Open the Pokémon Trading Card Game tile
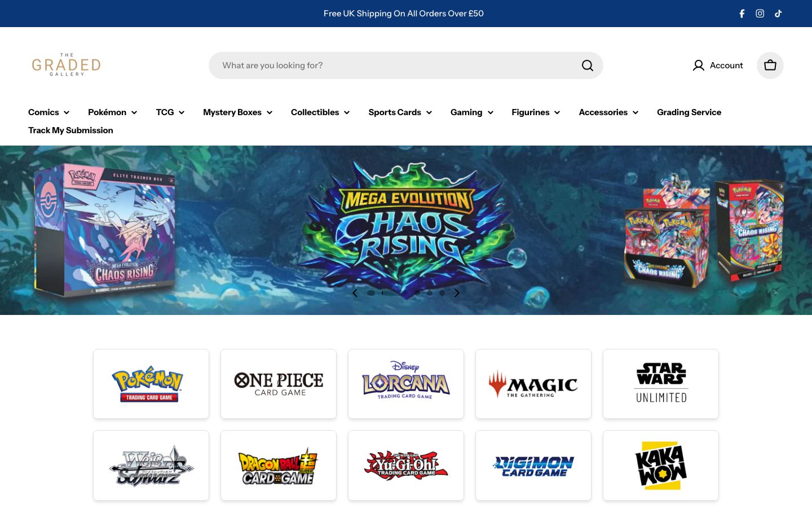Viewport: 812px width, 508px height. (x=151, y=384)
